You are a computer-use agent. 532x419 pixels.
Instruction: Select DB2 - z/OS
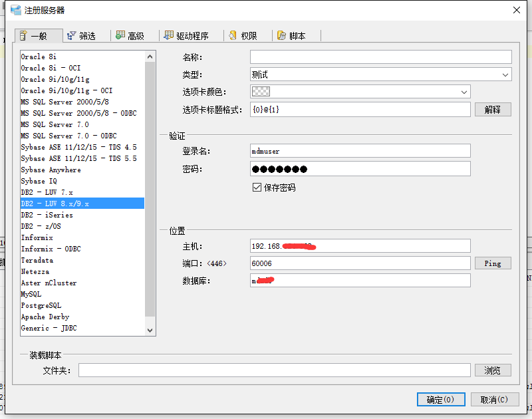coord(82,226)
